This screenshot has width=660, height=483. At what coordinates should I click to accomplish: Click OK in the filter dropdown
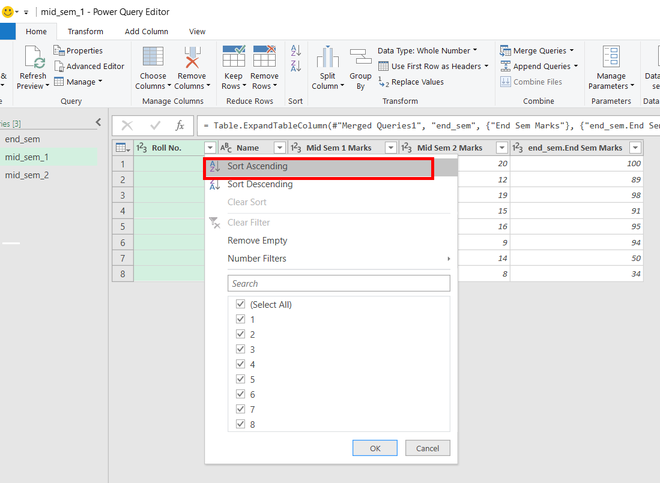(x=375, y=448)
